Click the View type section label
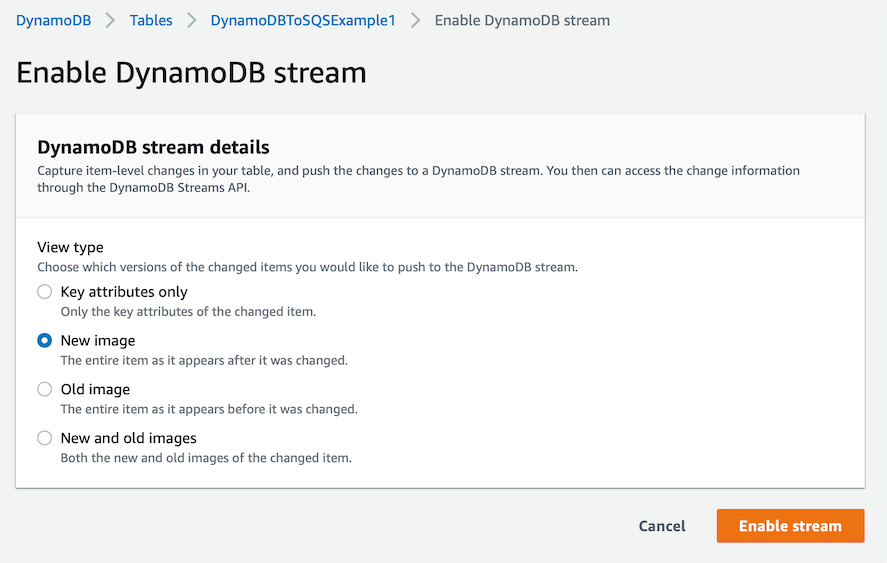 pos(70,247)
